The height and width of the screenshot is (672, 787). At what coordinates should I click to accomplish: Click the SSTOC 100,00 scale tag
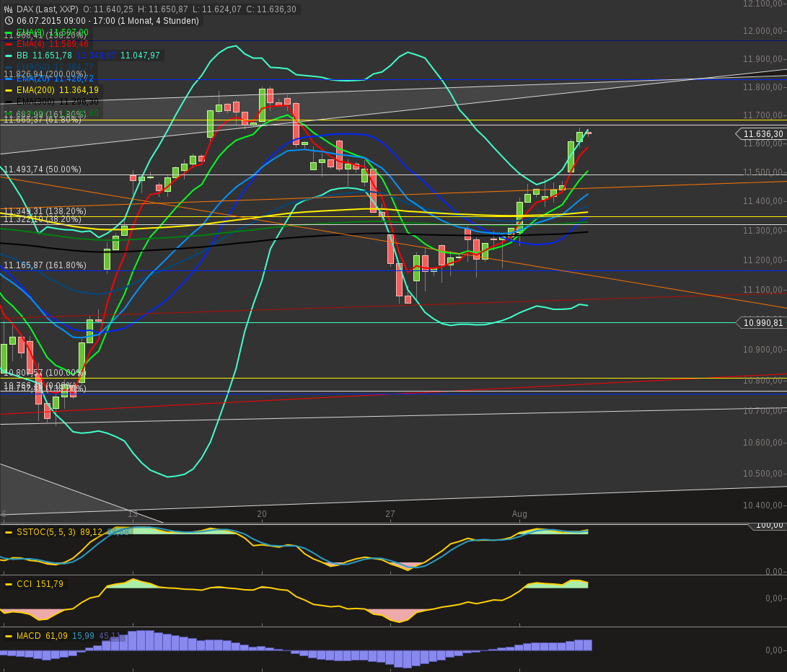[768, 526]
